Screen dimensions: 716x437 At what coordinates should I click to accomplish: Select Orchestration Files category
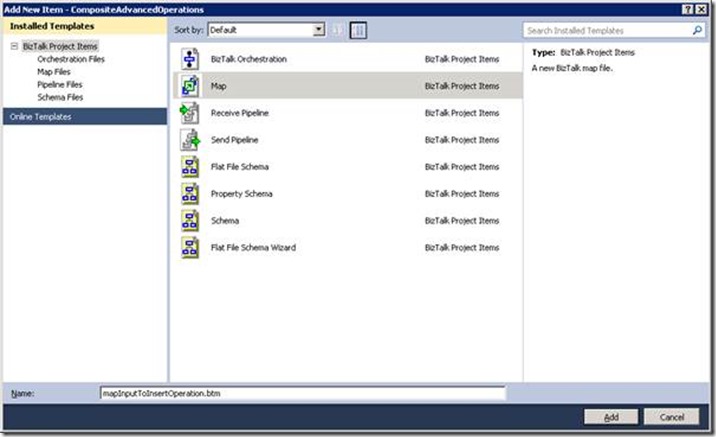click(x=71, y=59)
